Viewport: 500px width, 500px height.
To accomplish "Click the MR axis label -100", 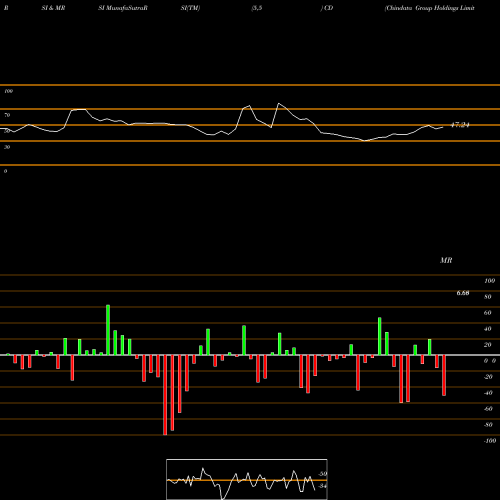I will pyautogui.click(x=490, y=441).
